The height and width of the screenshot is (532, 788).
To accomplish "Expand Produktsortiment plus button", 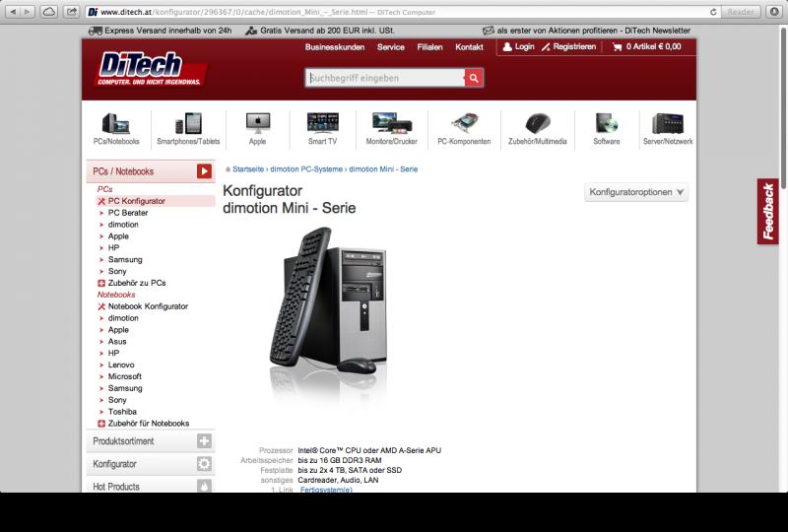I will [204, 441].
